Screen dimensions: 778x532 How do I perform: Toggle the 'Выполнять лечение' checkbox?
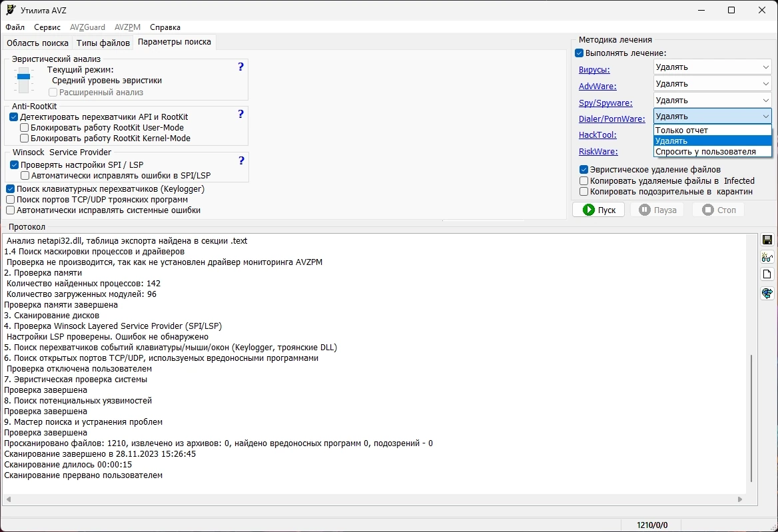(x=579, y=53)
